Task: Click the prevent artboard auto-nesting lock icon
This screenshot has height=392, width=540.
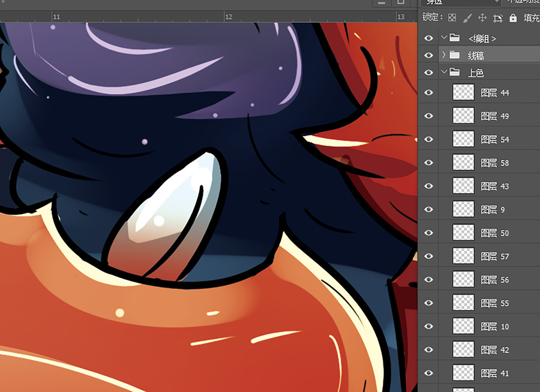Action: tap(497, 18)
